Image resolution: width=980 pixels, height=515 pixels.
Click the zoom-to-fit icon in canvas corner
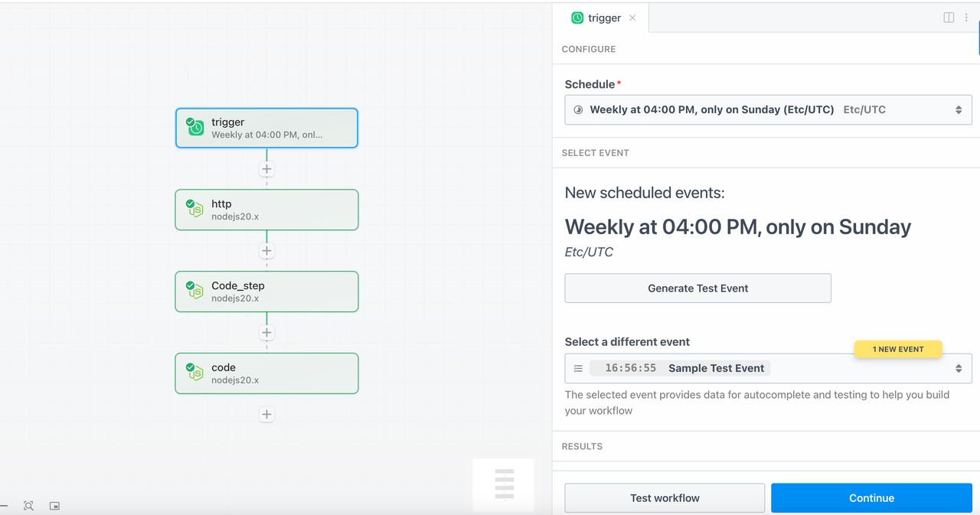pyautogui.click(x=28, y=506)
